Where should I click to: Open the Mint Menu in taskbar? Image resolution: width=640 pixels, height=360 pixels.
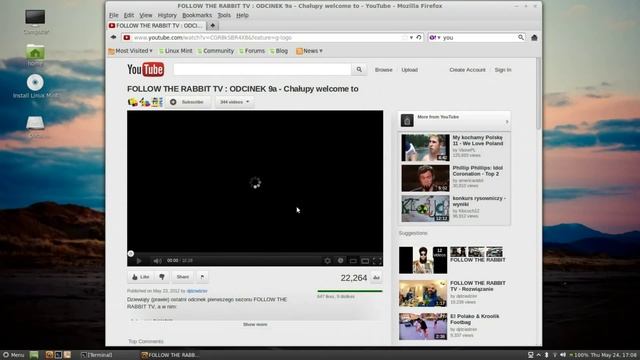pos(13,355)
